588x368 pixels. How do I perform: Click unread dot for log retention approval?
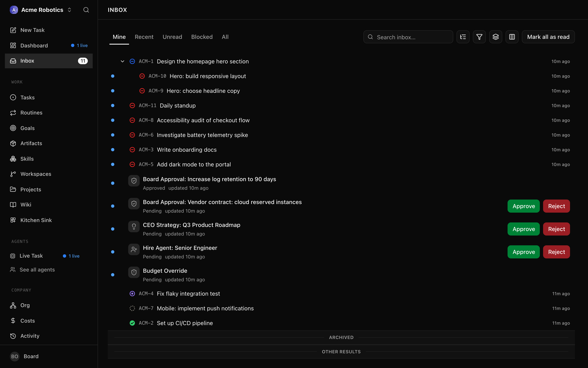(113, 183)
